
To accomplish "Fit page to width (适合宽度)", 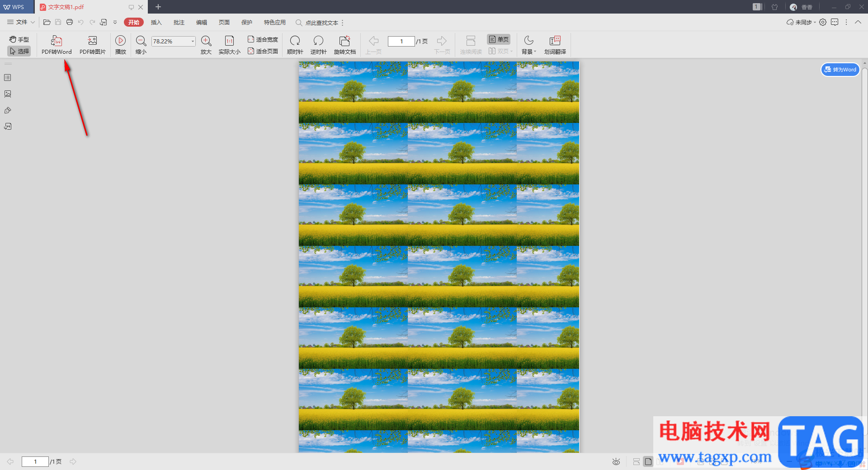I will pyautogui.click(x=263, y=39).
